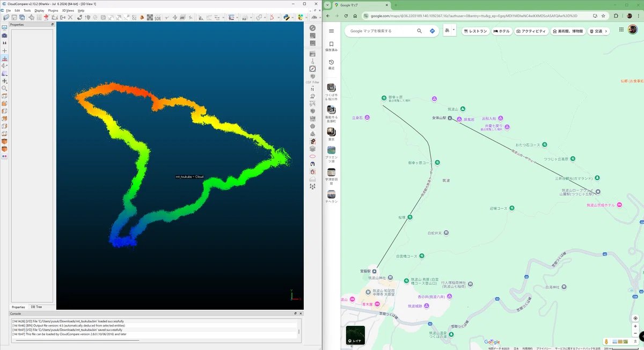Image resolution: width=644 pixels, height=350 pixels.
Task: Click the Save icon in CloudCompare toolbar
Action: (14, 17)
